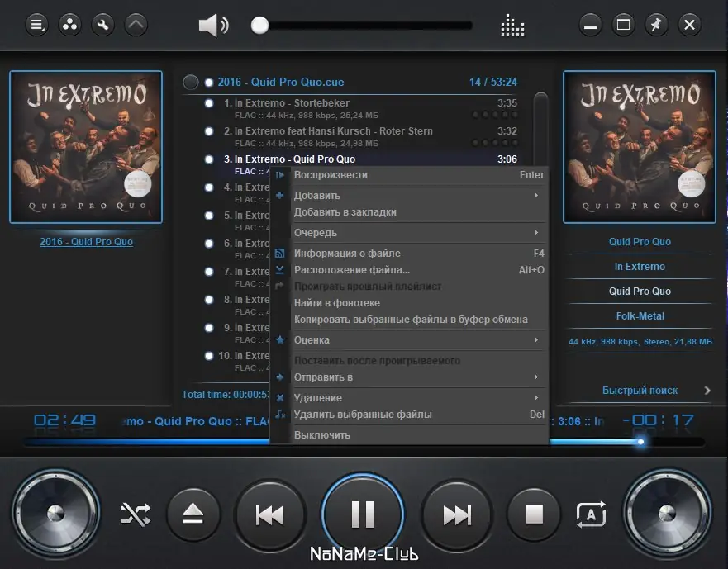Click the icon beside Удалить выбранные файлы
This screenshot has width=728, height=569.
pyautogui.click(x=280, y=414)
